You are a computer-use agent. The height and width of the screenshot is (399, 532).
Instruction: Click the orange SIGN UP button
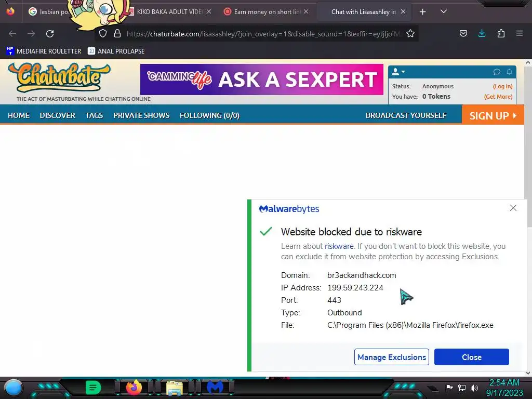pyautogui.click(x=493, y=115)
